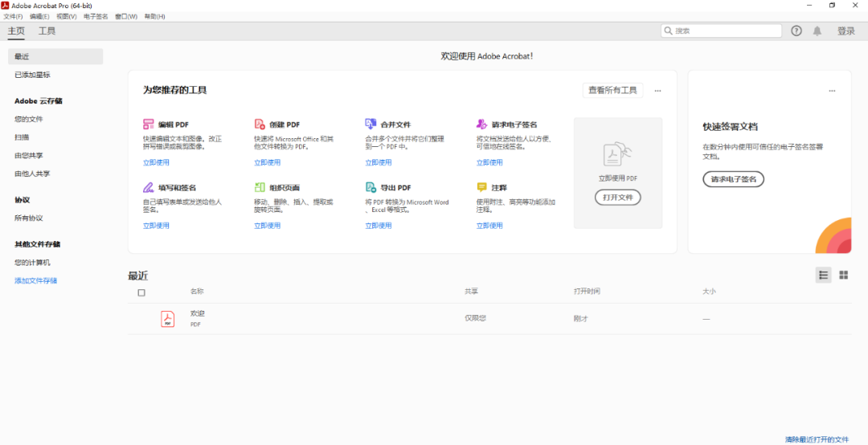This screenshot has width=868, height=445.
Task: Switch to thumbnail grid view
Action: tap(843, 275)
